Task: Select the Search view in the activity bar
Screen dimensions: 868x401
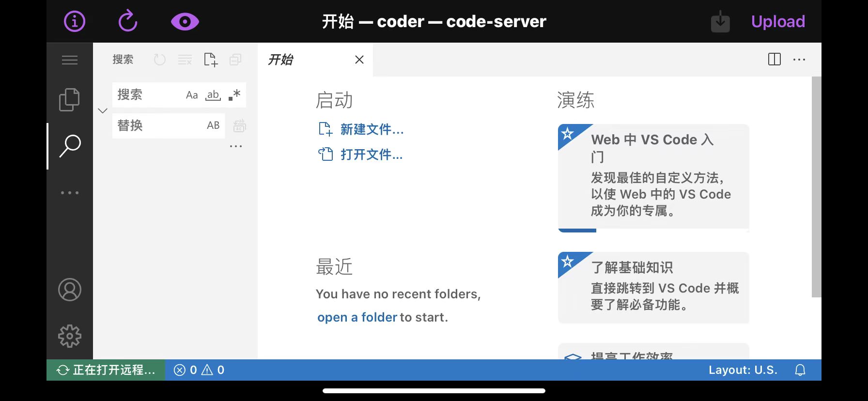Action: click(70, 146)
